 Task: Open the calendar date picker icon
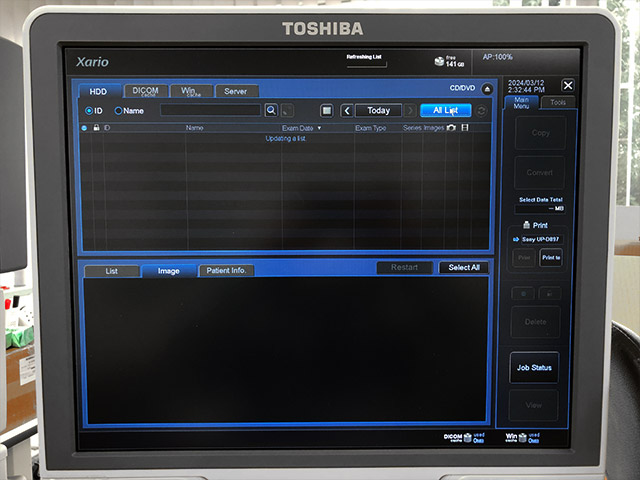327,110
